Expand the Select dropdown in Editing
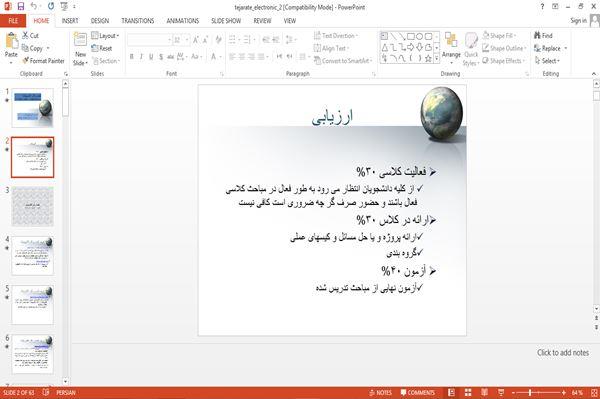The height and width of the screenshot is (399, 600). click(547, 61)
